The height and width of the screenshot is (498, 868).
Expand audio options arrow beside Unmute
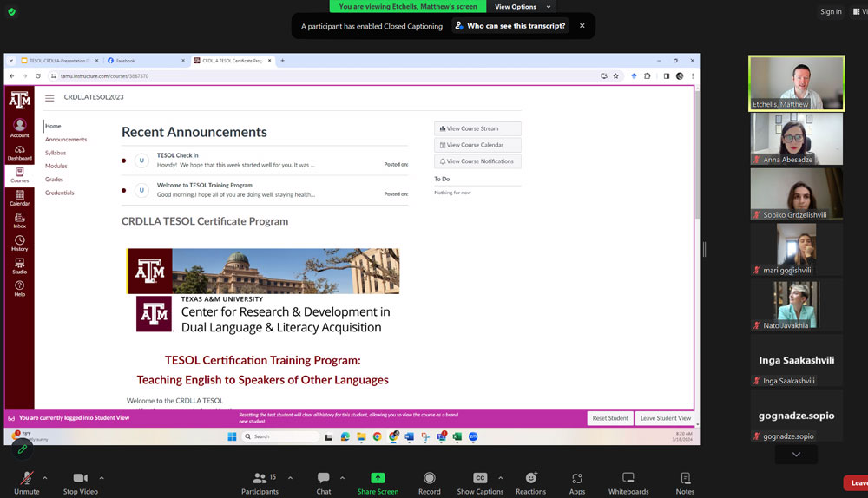click(45, 478)
